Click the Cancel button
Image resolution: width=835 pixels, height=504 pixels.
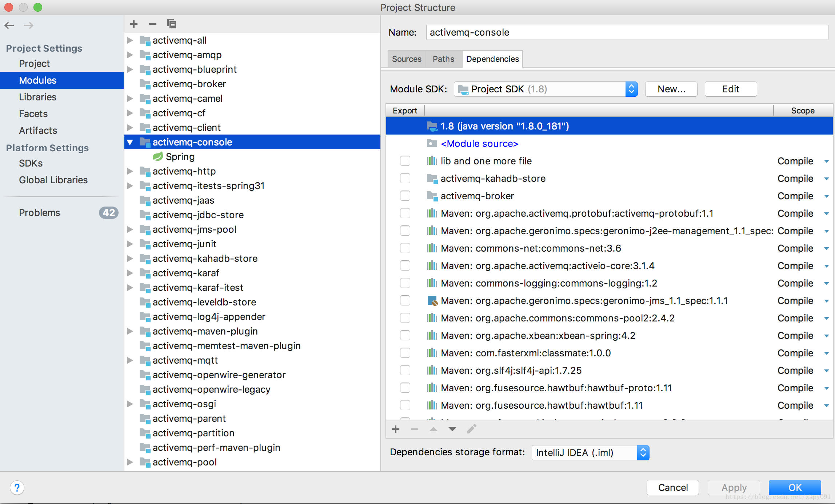(672, 488)
